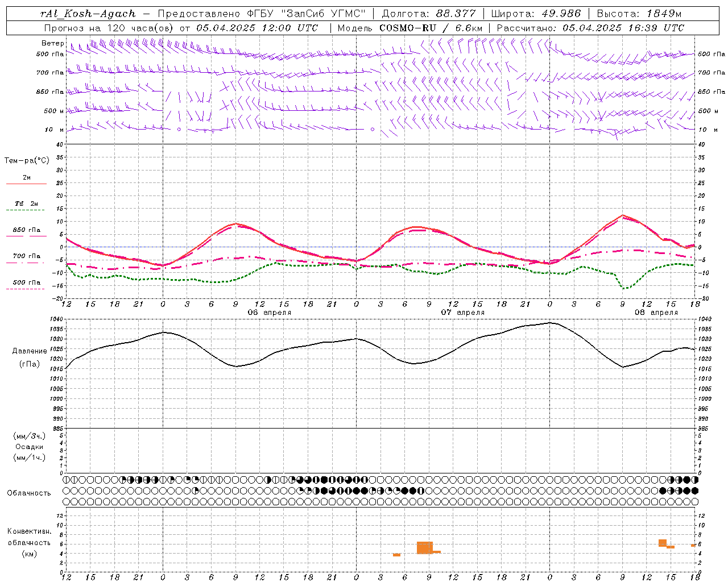This screenshot has width=728, height=582.
Task: Click the 08 апреля date label
Action: [x=656, y=313]
